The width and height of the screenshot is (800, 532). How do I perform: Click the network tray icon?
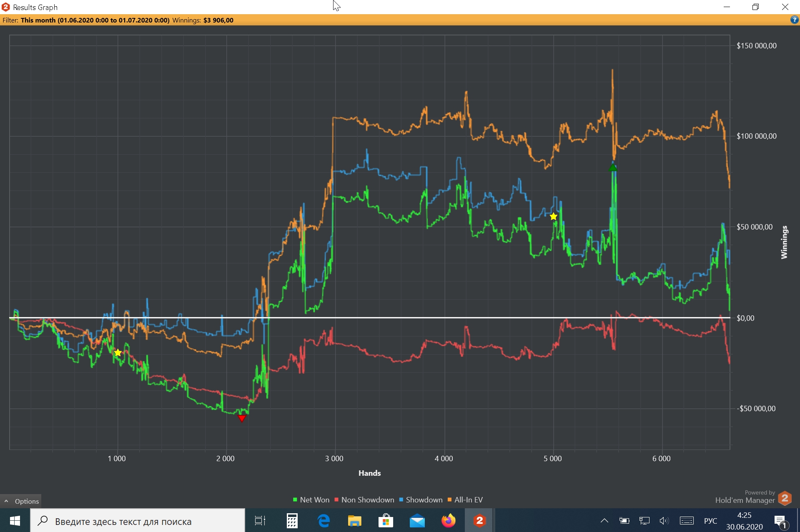pyautogui.click(x=645, y=521)
